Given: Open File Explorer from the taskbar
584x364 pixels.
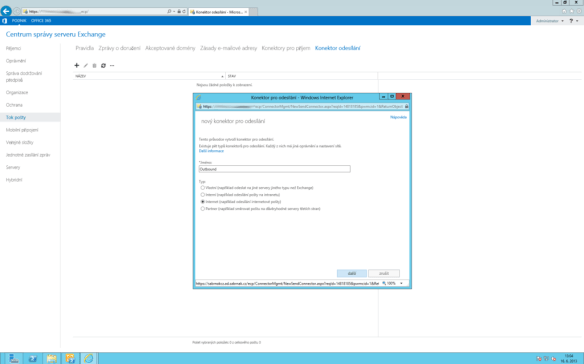Looking at the screenshot, I should pos(51,358).
